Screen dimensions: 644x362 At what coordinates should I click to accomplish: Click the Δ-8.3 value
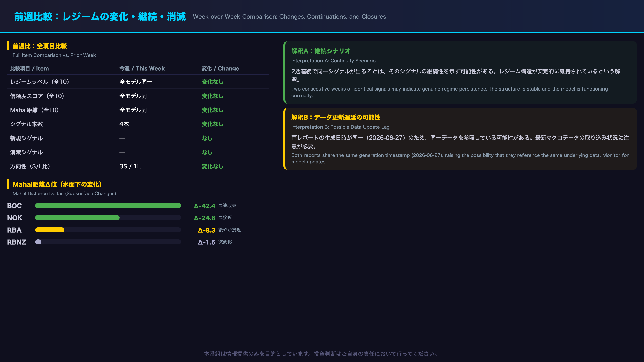coord(207,230)
